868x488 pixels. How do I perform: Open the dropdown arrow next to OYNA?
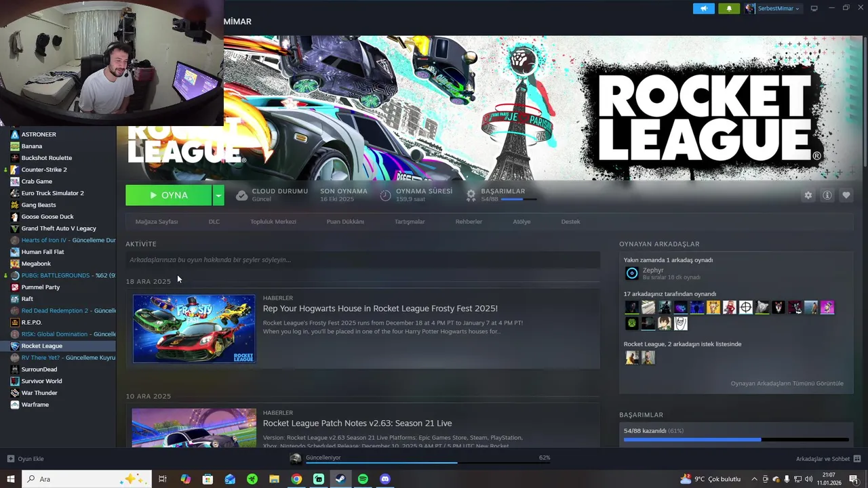pyautogui.click(x=218, y=195)
